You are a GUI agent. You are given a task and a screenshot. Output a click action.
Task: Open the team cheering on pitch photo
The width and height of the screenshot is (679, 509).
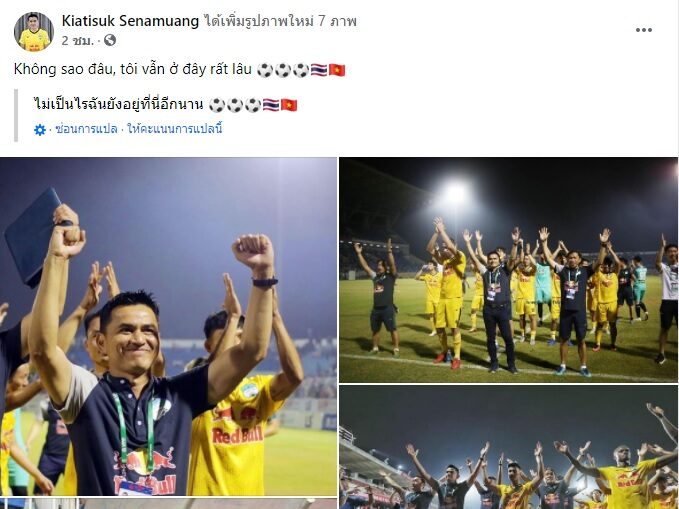(508, 269)
